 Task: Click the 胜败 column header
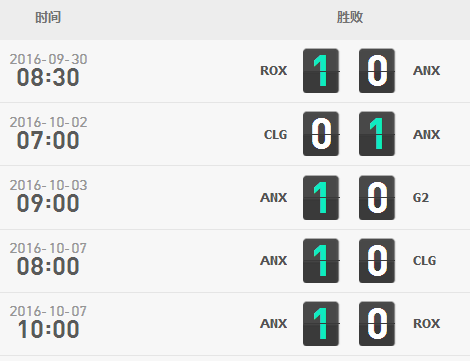350,17
